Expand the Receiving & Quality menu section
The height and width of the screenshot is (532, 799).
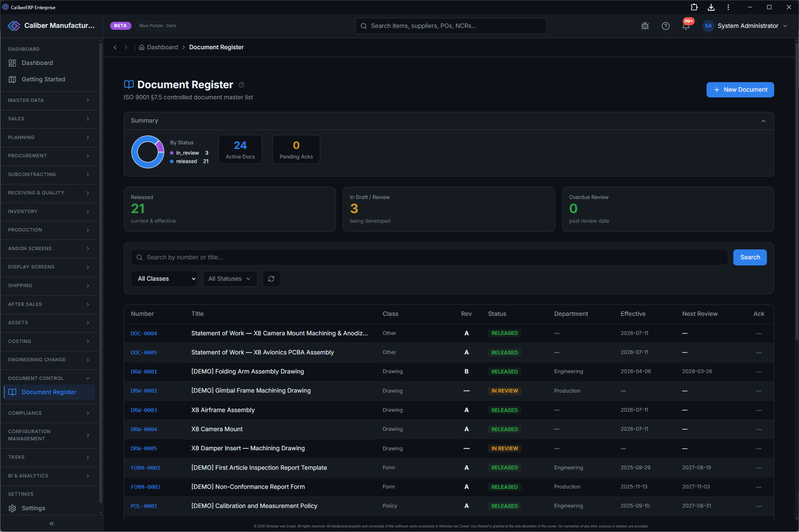49,193
